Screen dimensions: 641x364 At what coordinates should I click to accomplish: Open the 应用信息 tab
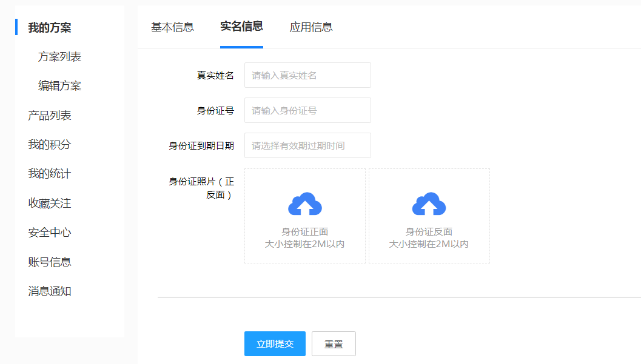click(x=310, y=27)
